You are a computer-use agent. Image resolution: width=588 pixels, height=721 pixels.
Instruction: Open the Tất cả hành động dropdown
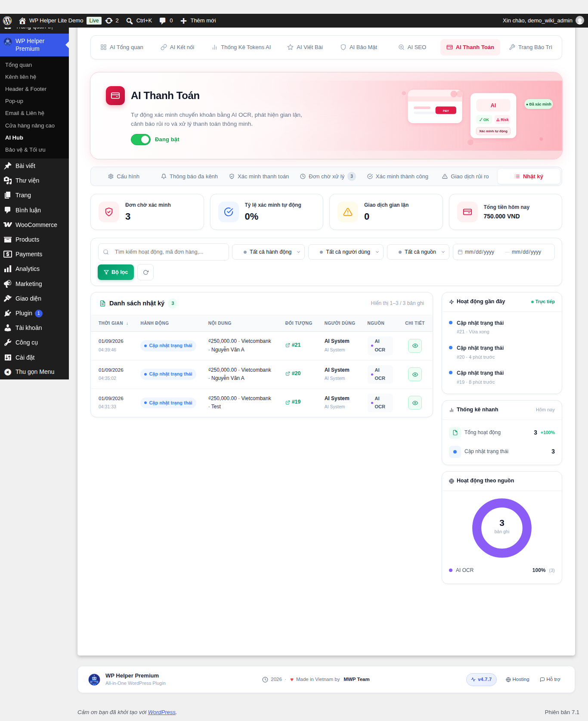coord(268,252)
